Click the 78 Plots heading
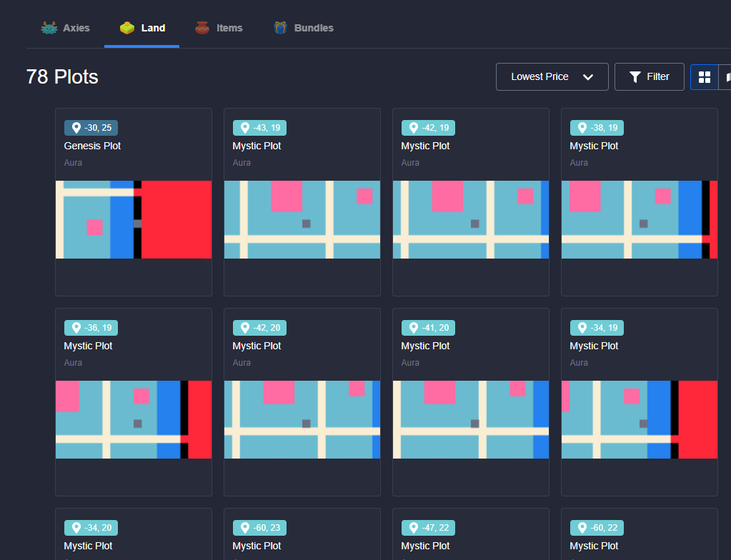Image resolution: width=731 pixels, height=560 pixels. click(62, 77)
